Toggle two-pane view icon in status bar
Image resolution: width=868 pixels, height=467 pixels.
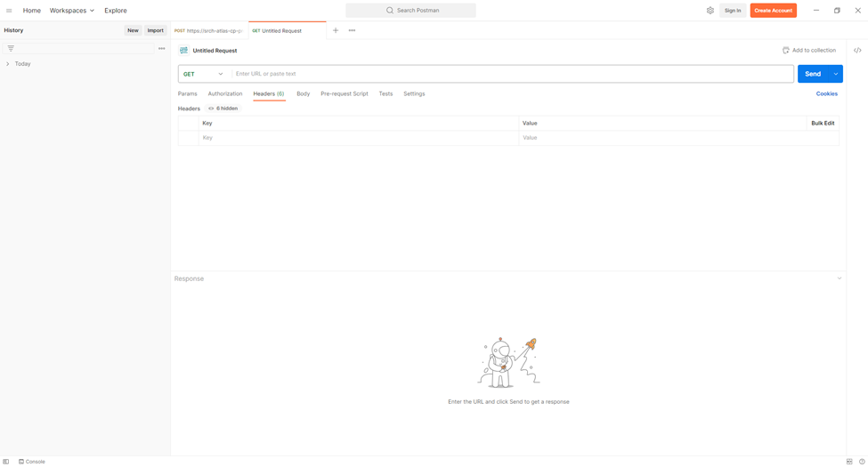849,462
